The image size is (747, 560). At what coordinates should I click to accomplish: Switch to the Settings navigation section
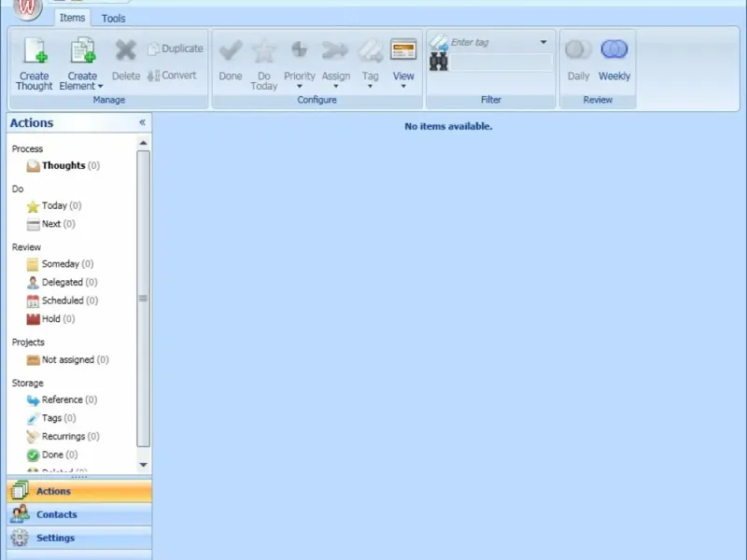point(79,538)
